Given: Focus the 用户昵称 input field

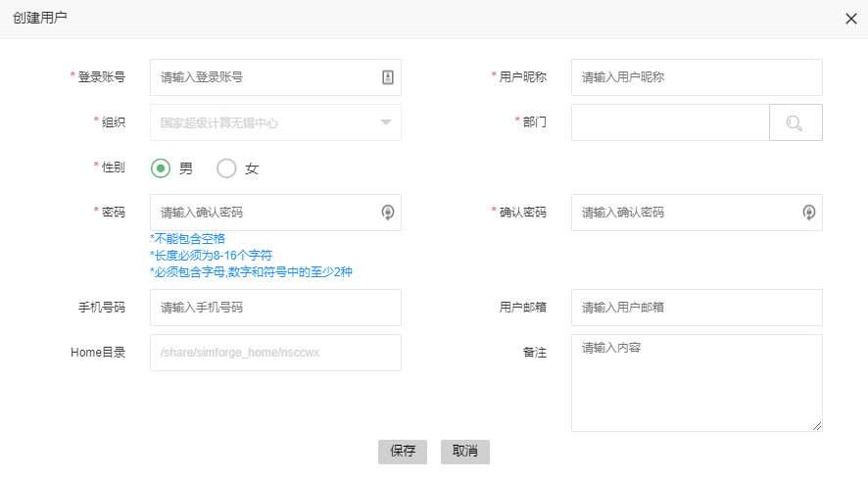Looking at the screenshot, I should (x=697, y=77).
